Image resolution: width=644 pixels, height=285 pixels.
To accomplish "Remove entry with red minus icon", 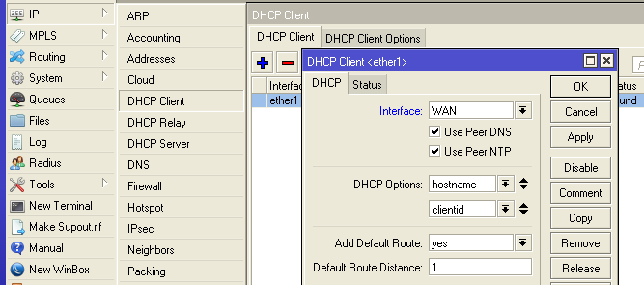I will click(288, 63).
